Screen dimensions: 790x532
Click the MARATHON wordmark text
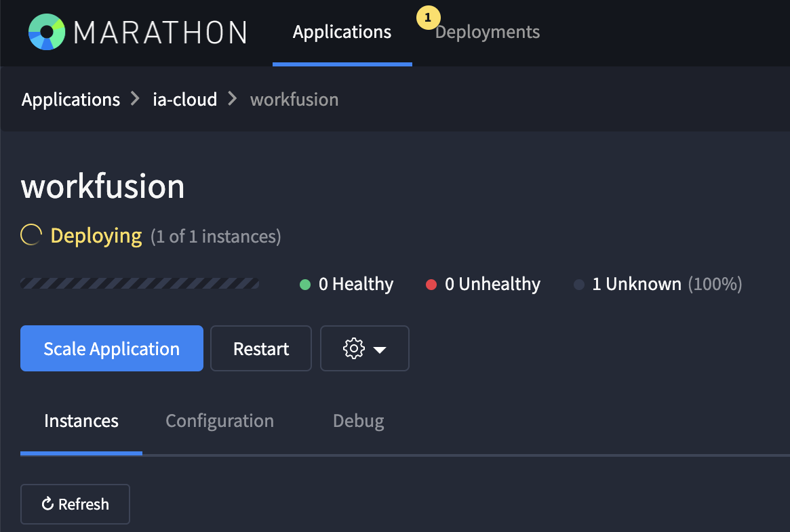click(160, 33)
